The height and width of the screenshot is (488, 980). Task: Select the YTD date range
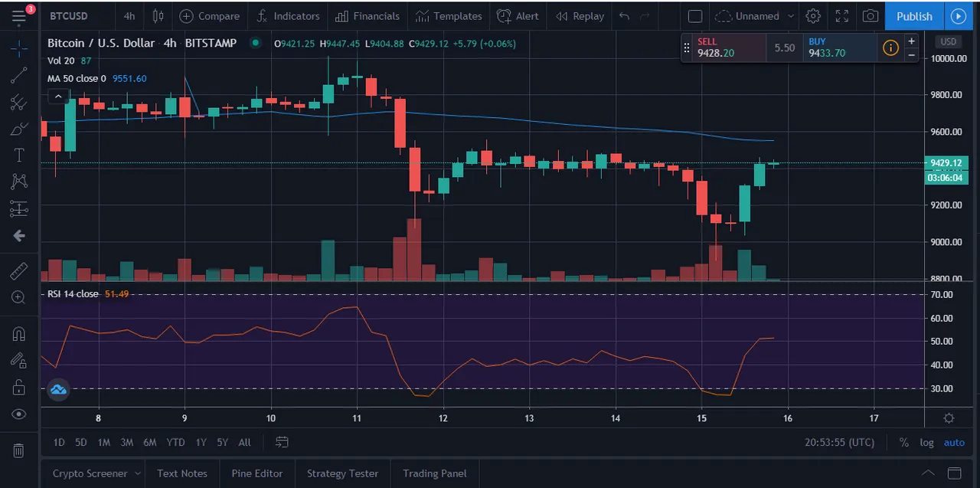tap(175, 442)
